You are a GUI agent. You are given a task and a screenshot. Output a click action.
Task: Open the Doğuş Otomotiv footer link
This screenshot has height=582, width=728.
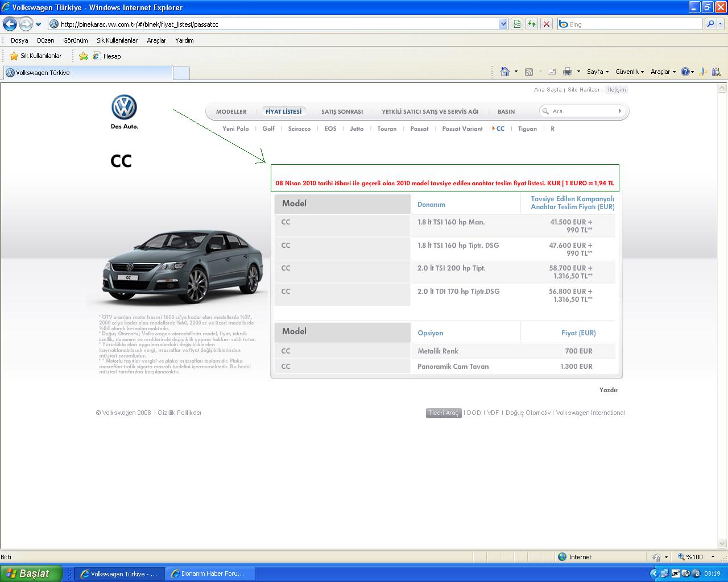click(528, 413)
